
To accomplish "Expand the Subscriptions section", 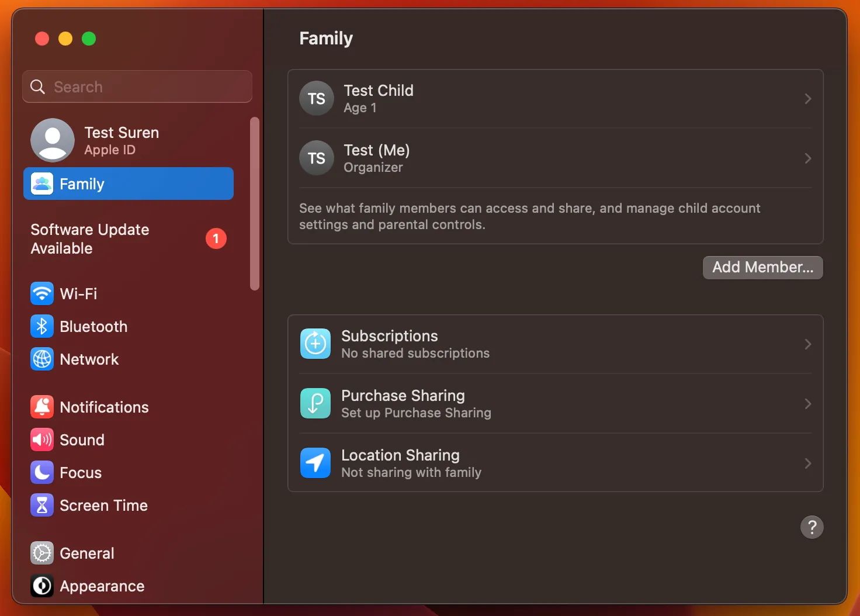I will click(555, 344).
